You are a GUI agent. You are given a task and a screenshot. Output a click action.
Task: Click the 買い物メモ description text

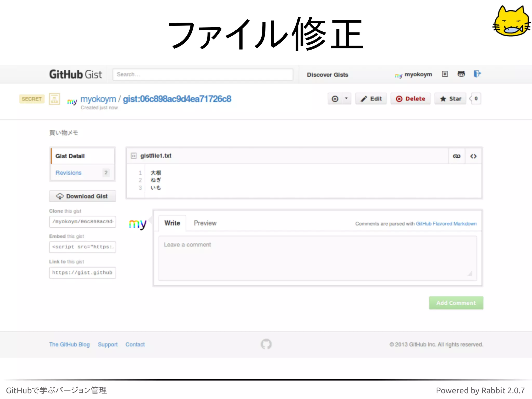click(x=64, y=133)
